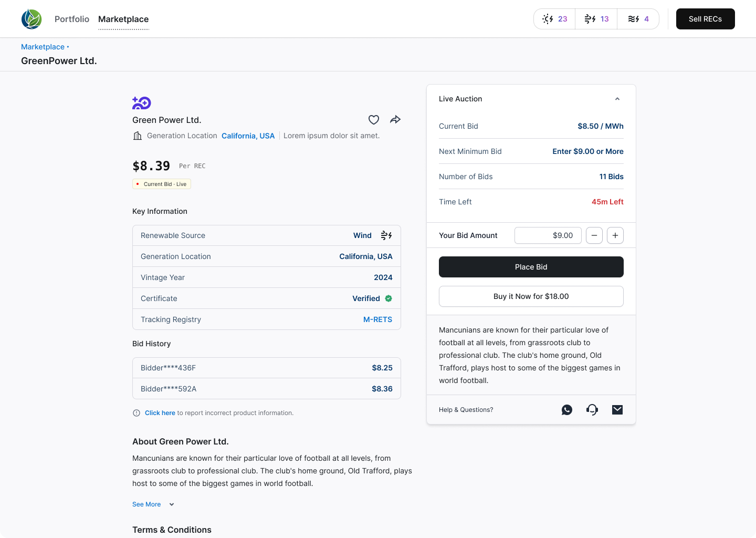Screen dimensions: 756x538
Task: Select the solar RECs counter showing 23
Action: tap(555, 19)
